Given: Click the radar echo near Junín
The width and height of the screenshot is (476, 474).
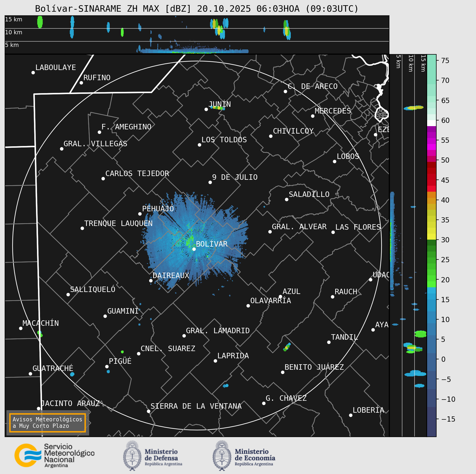Looking at the screenshot, I should (218, 108).
